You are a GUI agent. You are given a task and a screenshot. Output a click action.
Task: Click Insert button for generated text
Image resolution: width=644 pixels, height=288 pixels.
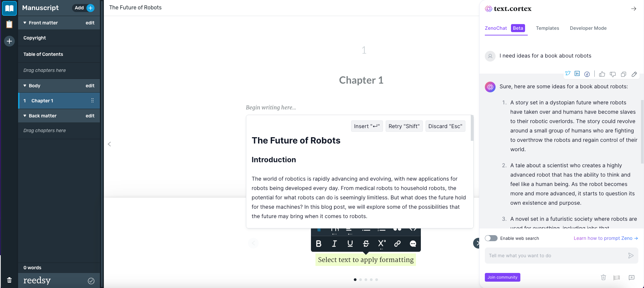coord(367,126)
